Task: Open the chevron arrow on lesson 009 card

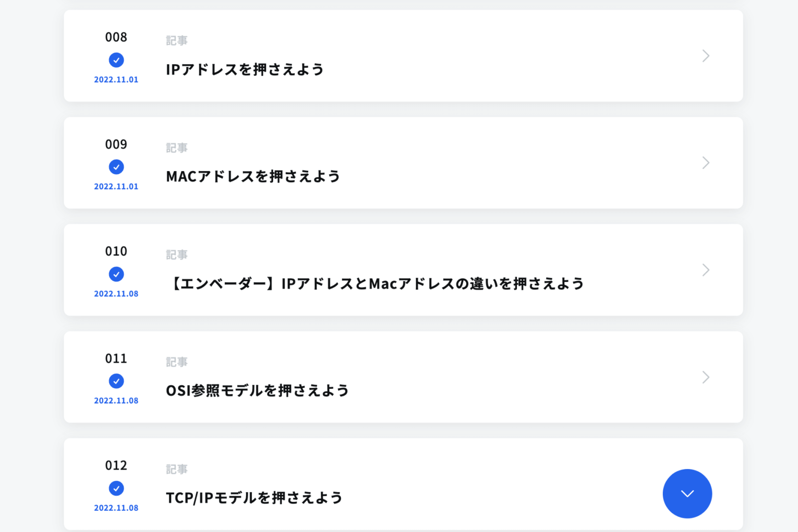Action: pos(706,163)
